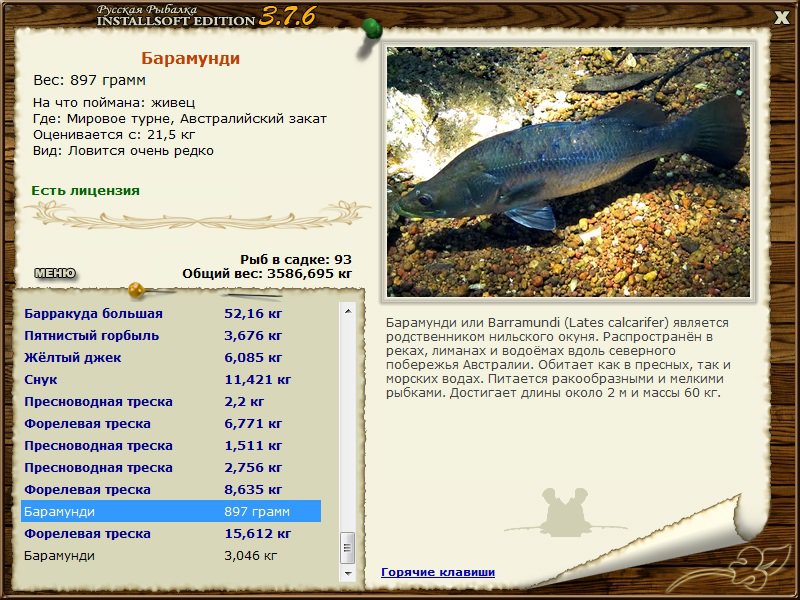The height and width of the screenshot is (600, 800).
Task: Select Пресноводная треска weighing 1,511 кг
Action: click(171, 445)
